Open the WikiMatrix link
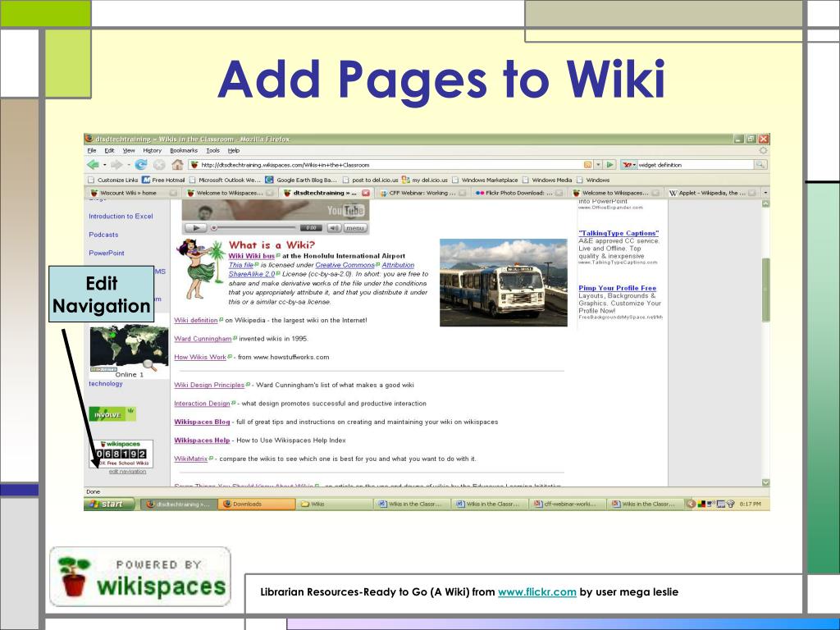 tap(190, 459)
